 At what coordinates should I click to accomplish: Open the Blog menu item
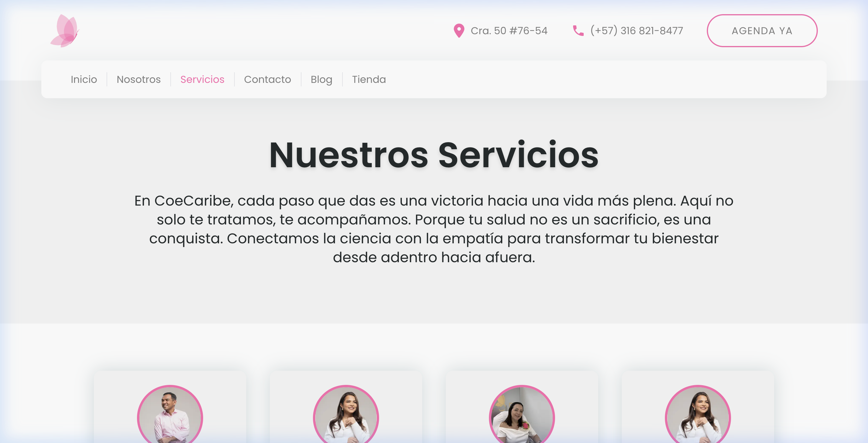pyautogui.click(x=322, y=79)
